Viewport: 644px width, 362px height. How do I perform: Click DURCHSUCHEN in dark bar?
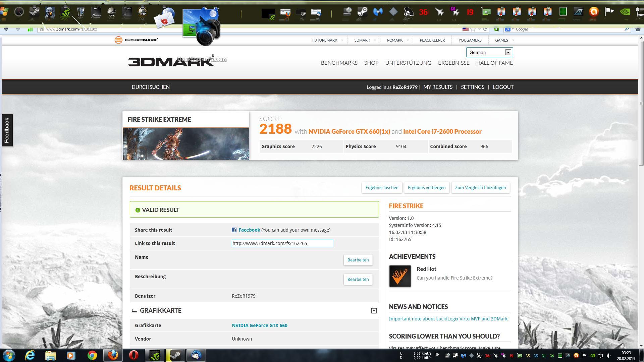tap(150, 87)
